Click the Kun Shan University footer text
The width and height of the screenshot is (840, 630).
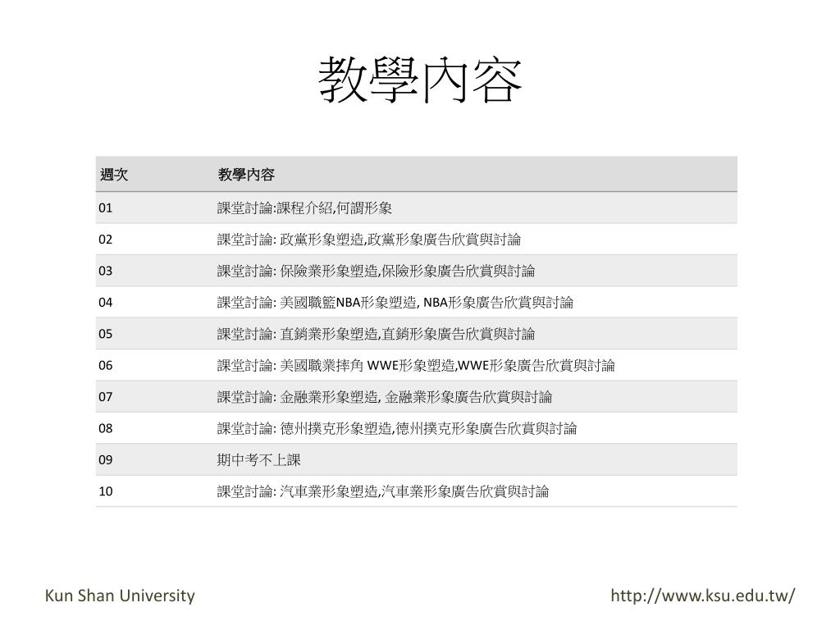[120, 596]
